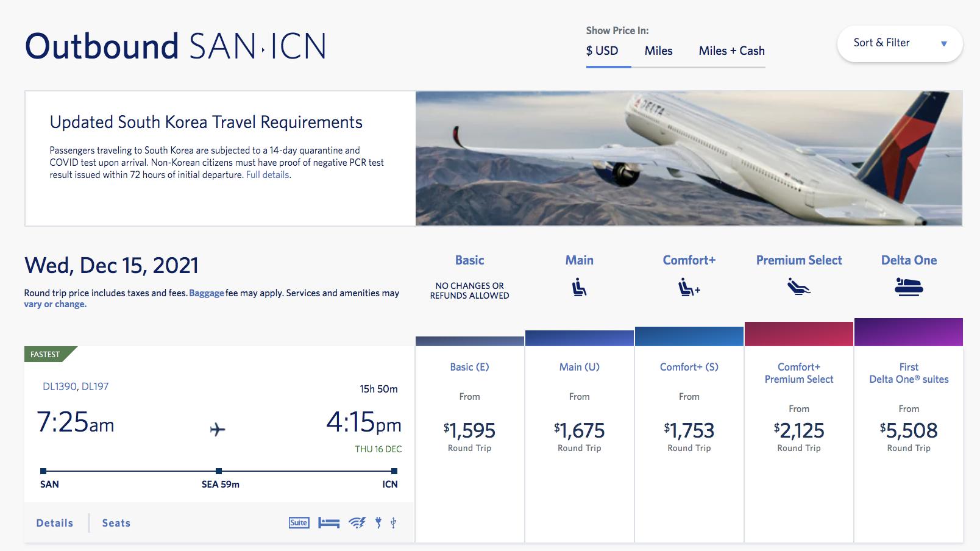Select the Basic cabin column header
The height and width of the screenshot is (551, 980).
pyautogui.click(x=469, y=260)
